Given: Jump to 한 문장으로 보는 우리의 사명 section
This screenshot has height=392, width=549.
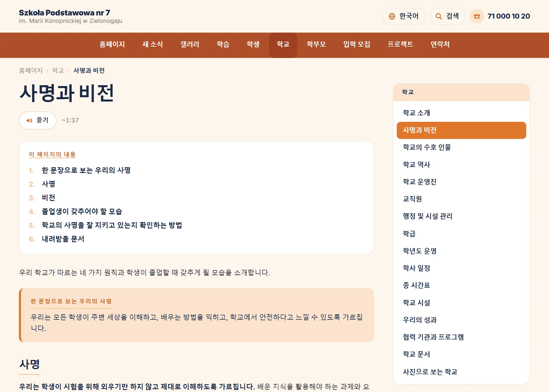Looking at the screenshot, I should [x=86, y=170].
